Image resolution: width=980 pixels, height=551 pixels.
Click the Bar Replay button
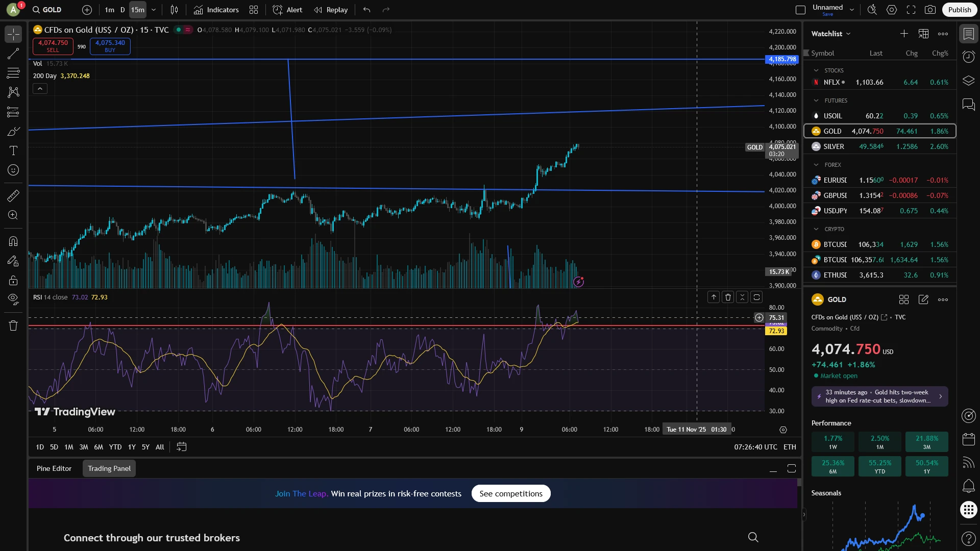pyautogui.click(x=331, y=10)
